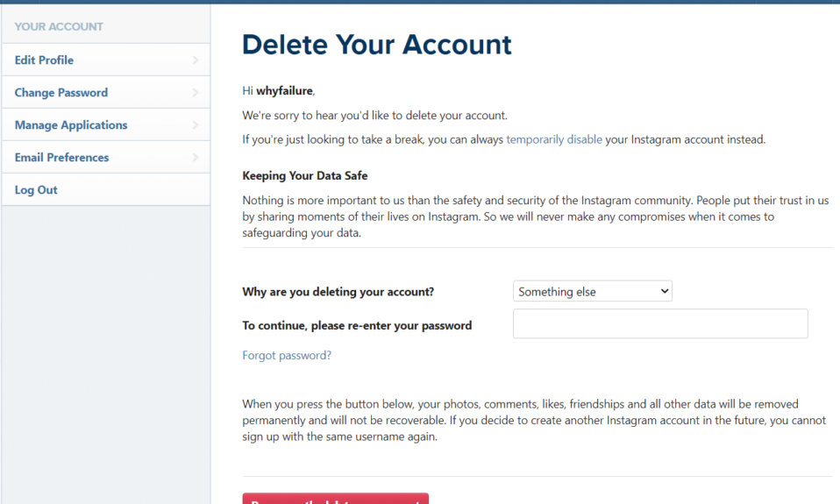Viewport: 840px width, 504px height.
Task: Select Email Preferences in the sidebar
Action: click(62, 158)
